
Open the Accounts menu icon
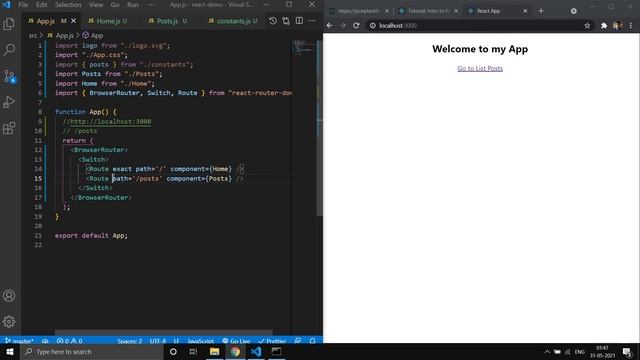9,296
